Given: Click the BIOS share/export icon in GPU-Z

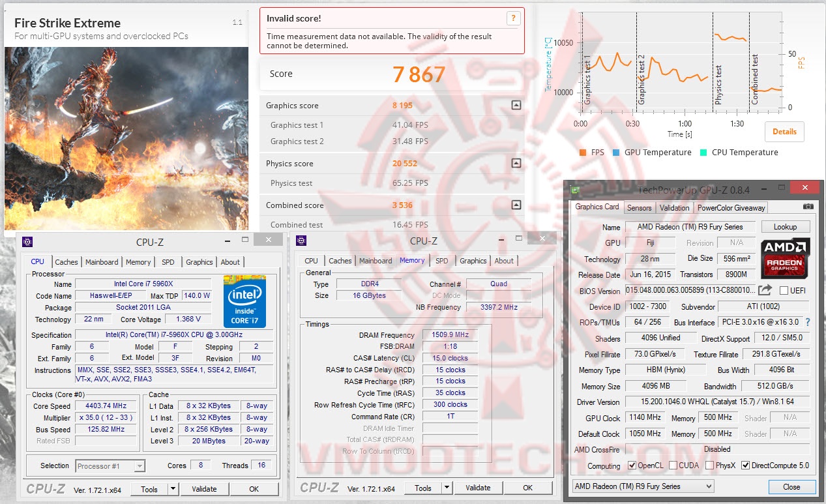Looking at the screenshot, I should click(765, 290).
